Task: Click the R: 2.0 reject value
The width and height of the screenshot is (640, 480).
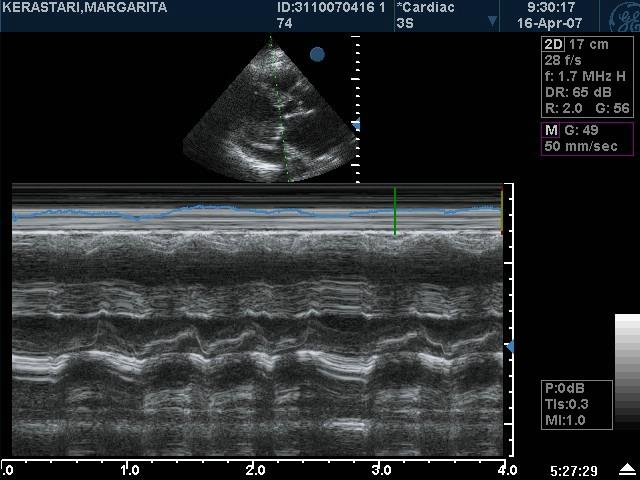Action: [x=564, y=108]
